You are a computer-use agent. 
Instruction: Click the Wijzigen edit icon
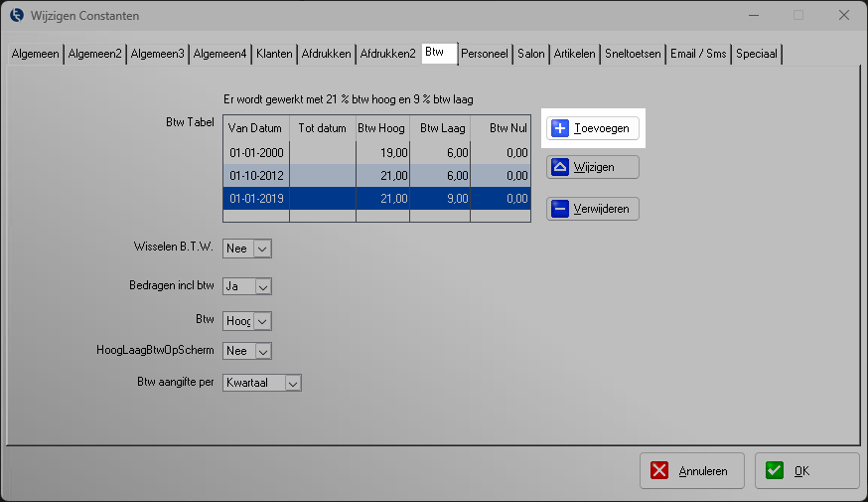point(559,167)
